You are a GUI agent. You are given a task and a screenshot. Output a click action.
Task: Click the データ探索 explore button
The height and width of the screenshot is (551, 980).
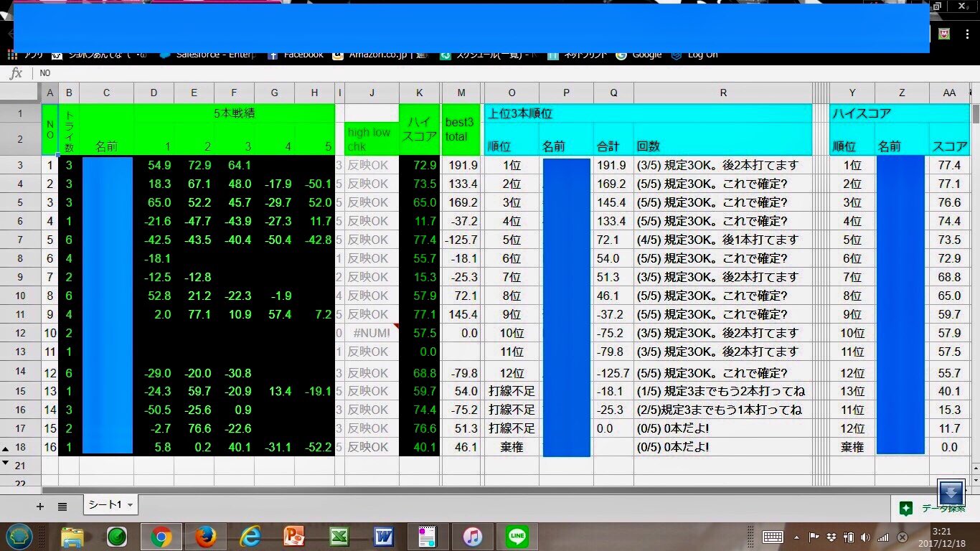(x=935, y=508)
